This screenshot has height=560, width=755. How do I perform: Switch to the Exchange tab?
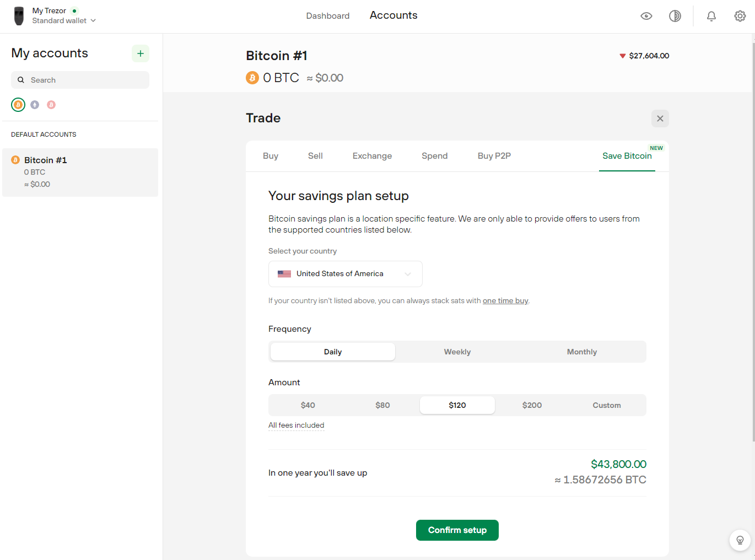click(x=372, y=156)
